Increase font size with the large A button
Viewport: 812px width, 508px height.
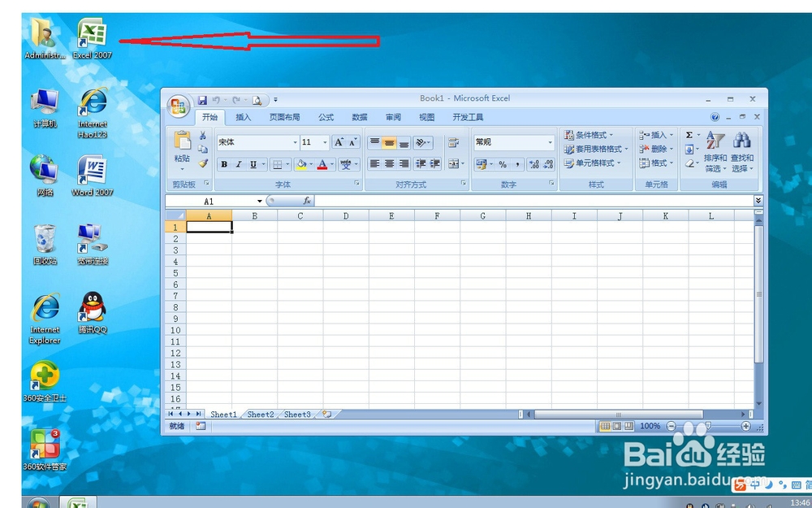(x=339, y=142)
